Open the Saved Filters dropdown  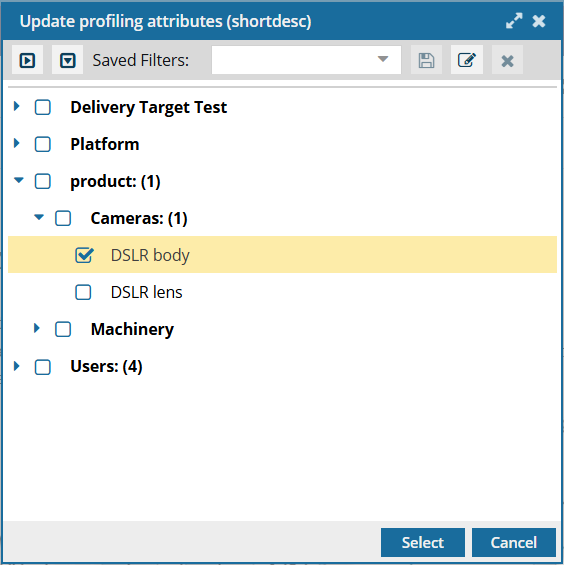coord(306,60)
